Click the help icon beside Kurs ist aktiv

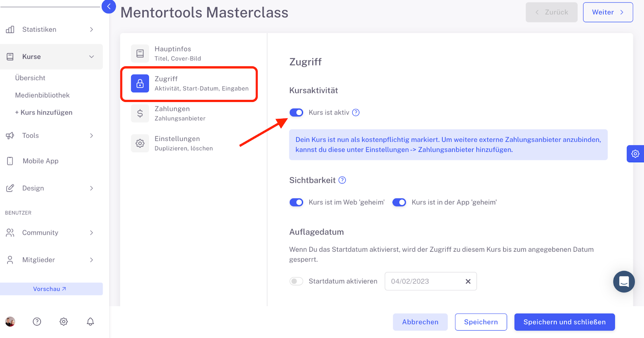click(x=356, y=112)
